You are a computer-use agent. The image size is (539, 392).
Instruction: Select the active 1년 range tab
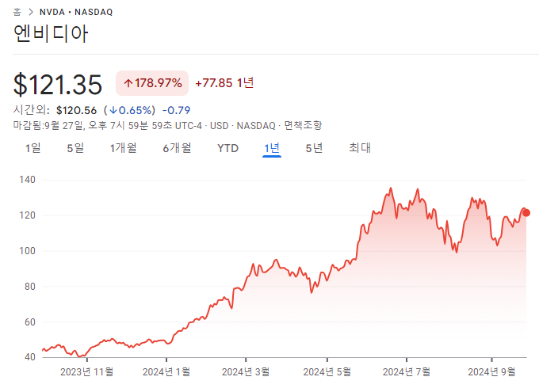coord(272,148)
